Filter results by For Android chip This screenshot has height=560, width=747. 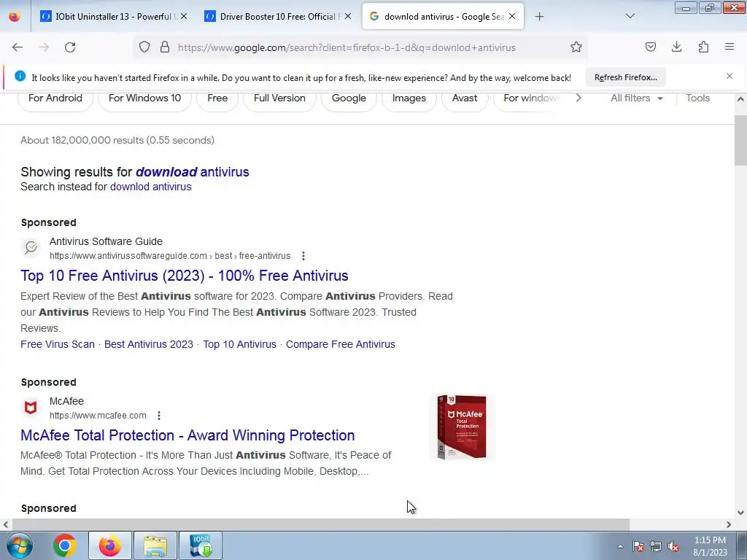pos(55,98)
